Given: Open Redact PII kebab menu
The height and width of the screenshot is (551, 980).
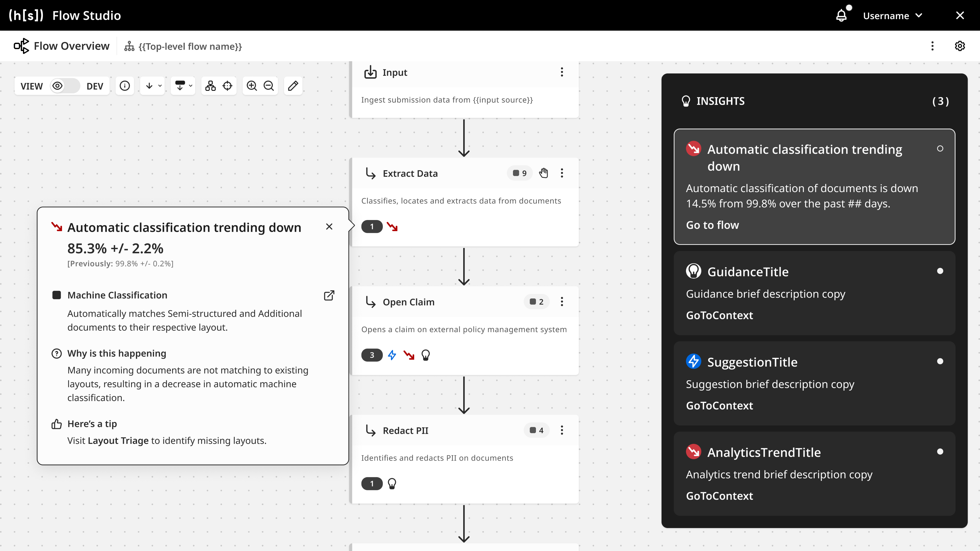Looking at the screenshot, I should click(x=562, y=430).
